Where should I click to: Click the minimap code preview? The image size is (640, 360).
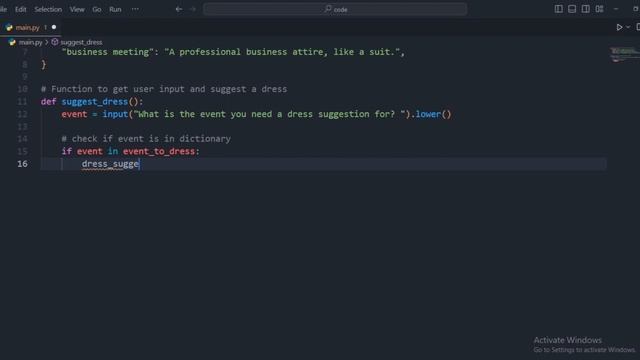tap(623, 55)
